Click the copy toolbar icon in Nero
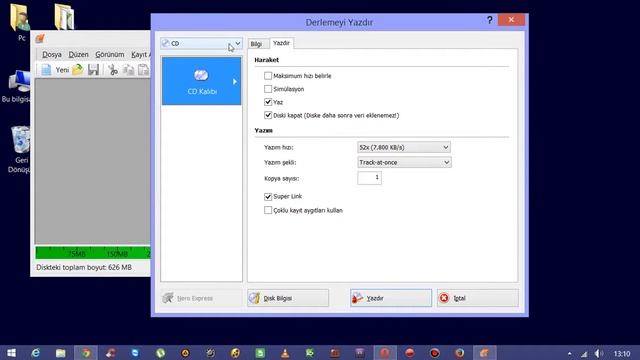640x360 pixels. point(129,70)
